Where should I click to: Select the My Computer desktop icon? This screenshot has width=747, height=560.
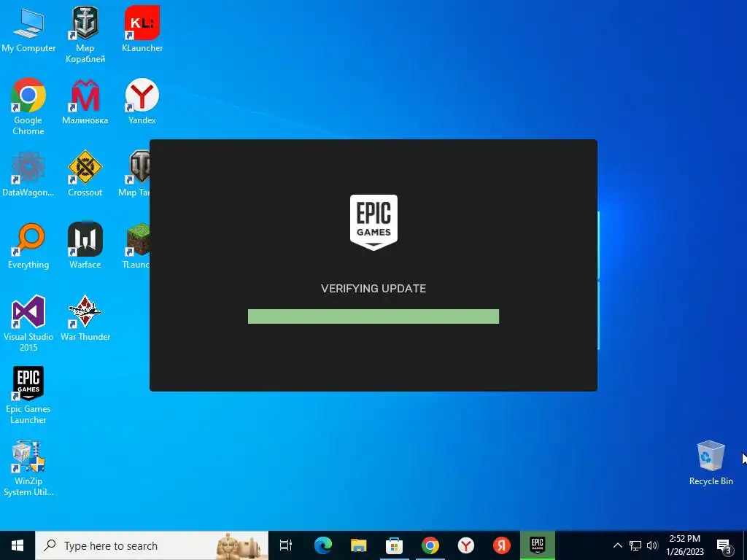[28, 29]
